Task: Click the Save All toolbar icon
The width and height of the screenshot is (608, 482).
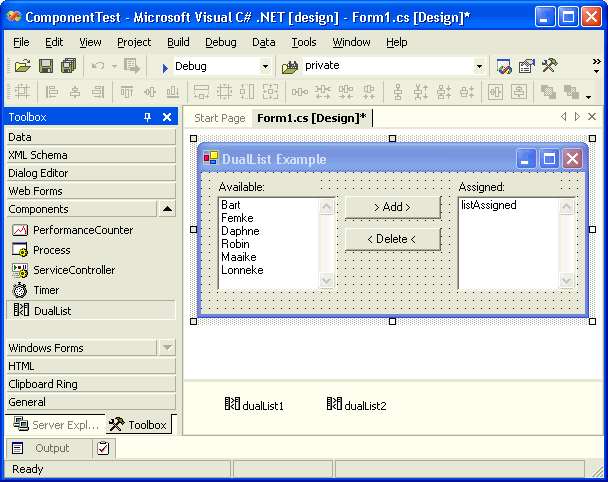Action: point(69,66)
